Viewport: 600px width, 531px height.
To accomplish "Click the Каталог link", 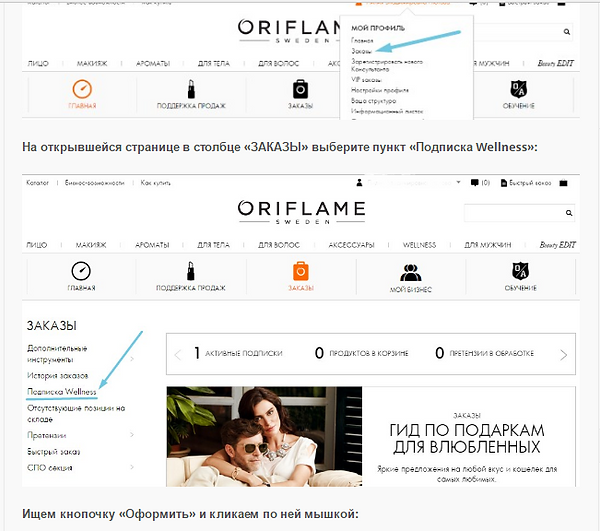I will click(x=38, y=183).
